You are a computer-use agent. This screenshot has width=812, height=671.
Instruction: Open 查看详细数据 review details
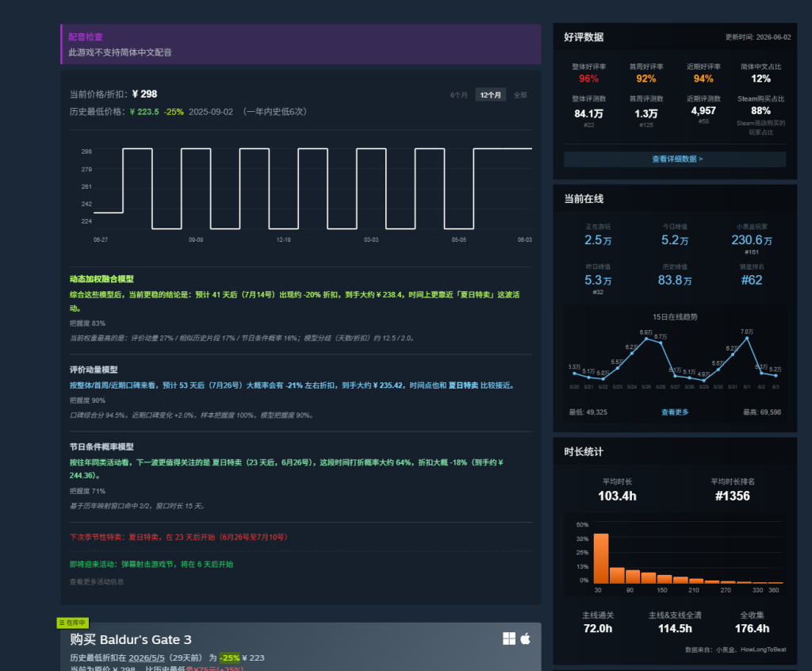click(675, 159)
